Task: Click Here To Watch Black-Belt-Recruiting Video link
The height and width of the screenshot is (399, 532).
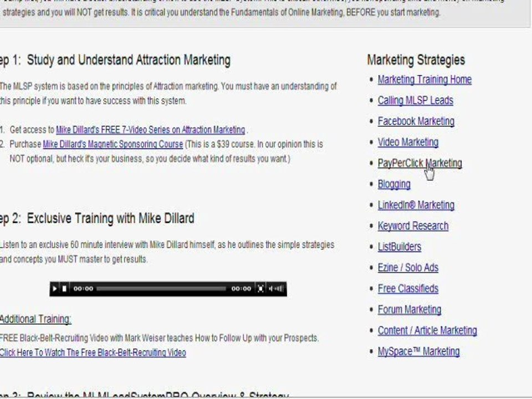Action: click(x=93, y=352)
